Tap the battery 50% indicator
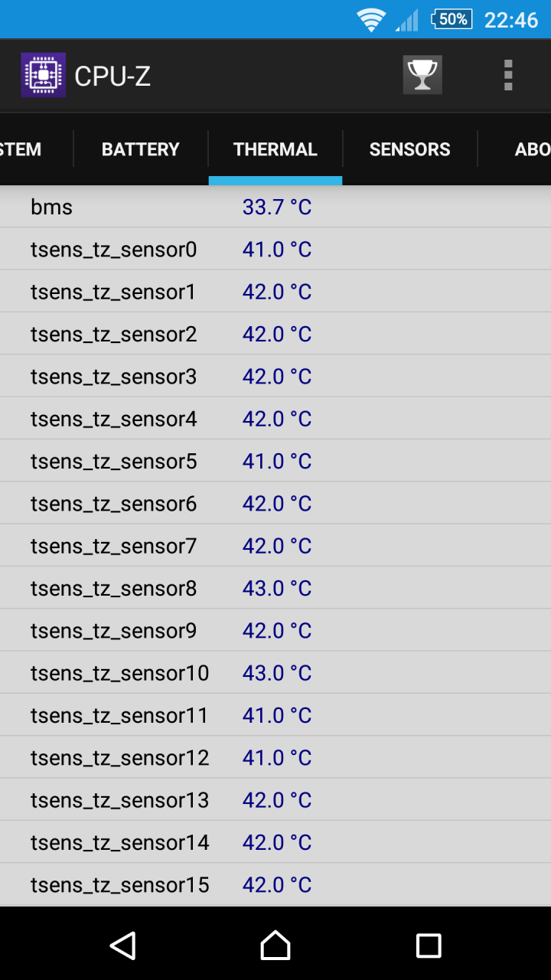 click(452, 19)
